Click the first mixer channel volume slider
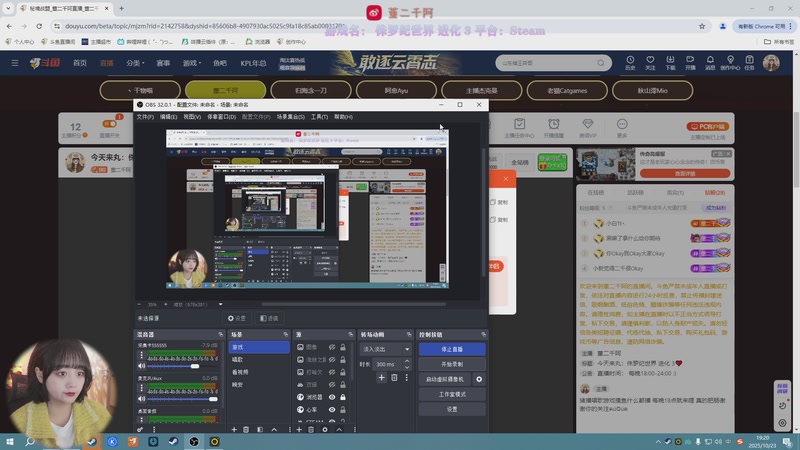 click(x=182, y=366)
